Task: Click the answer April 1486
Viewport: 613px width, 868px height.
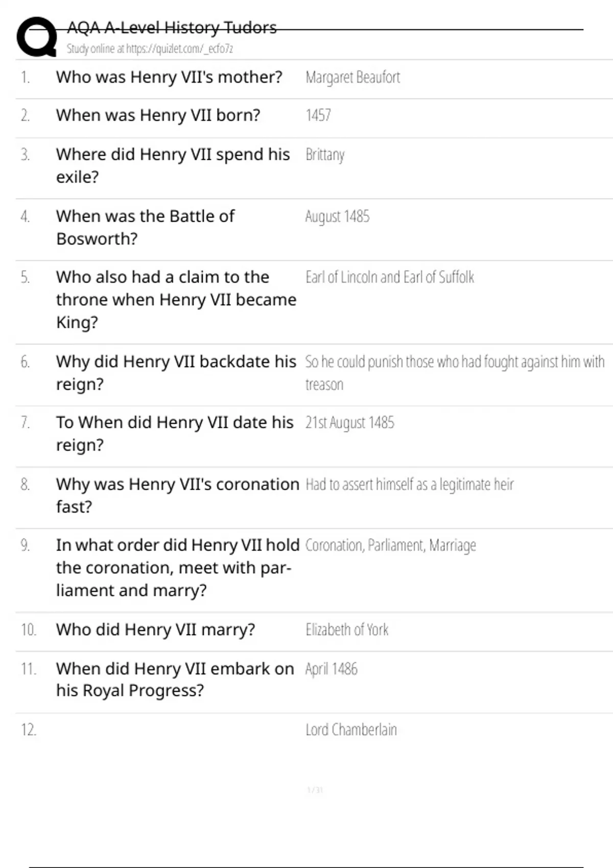Action: click(x=332, y=669)
